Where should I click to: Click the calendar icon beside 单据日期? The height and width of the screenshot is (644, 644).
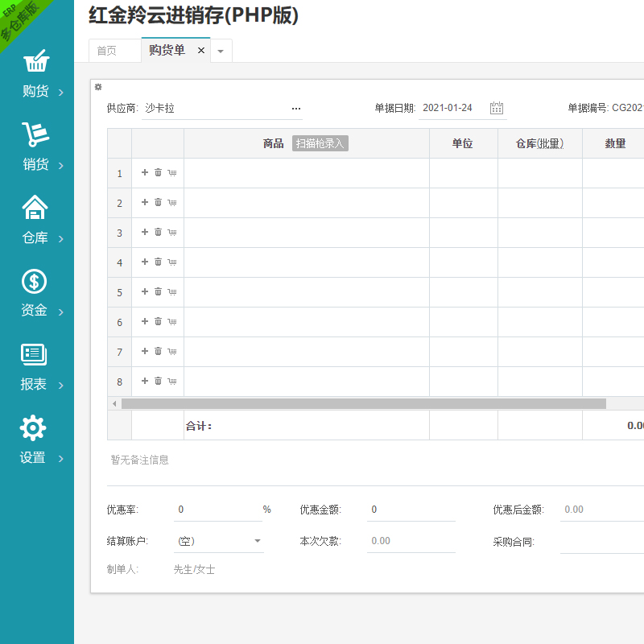[497, 108]
